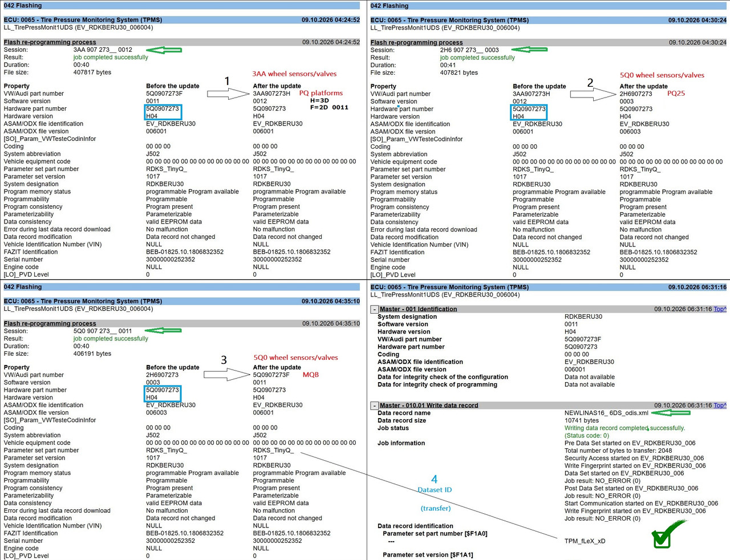The width and height of the screenshot is (730, 560).
Task: Click the 'Data record name' label
Action: point(404,413)
